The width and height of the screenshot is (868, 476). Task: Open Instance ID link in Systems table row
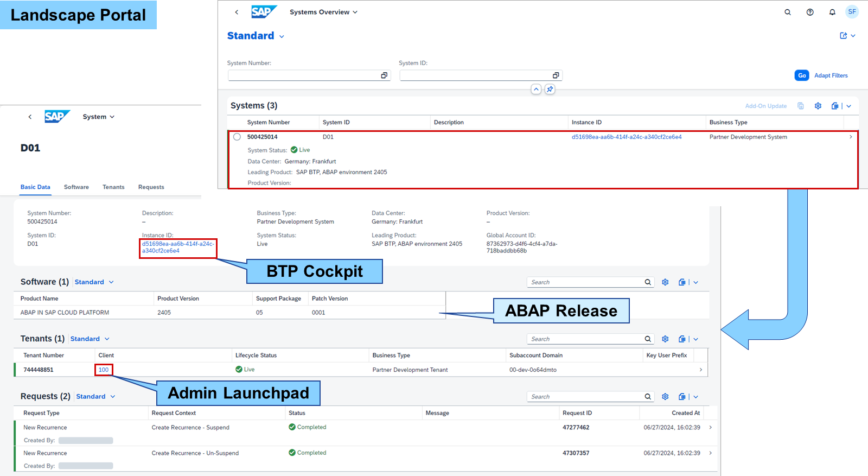(x=627, y=137)
